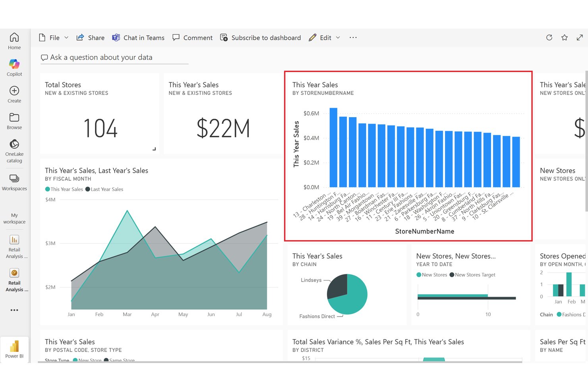588x392 pixels.
Task: Click the This Year Sales legend swatch
Action: click(x=48, y=189)
